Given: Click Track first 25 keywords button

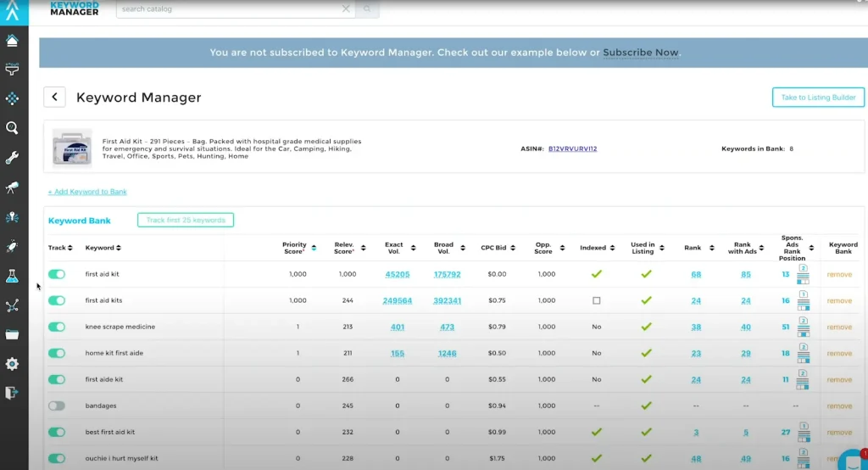Looking at the screenshot, I should pyautogui.click(x=186, y=220).
